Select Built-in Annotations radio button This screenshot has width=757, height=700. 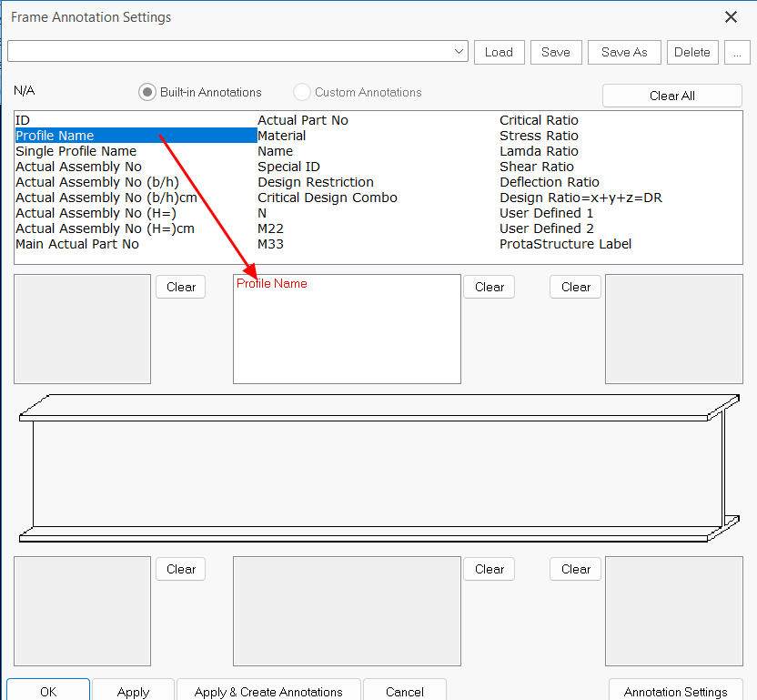tap(147, 92)
